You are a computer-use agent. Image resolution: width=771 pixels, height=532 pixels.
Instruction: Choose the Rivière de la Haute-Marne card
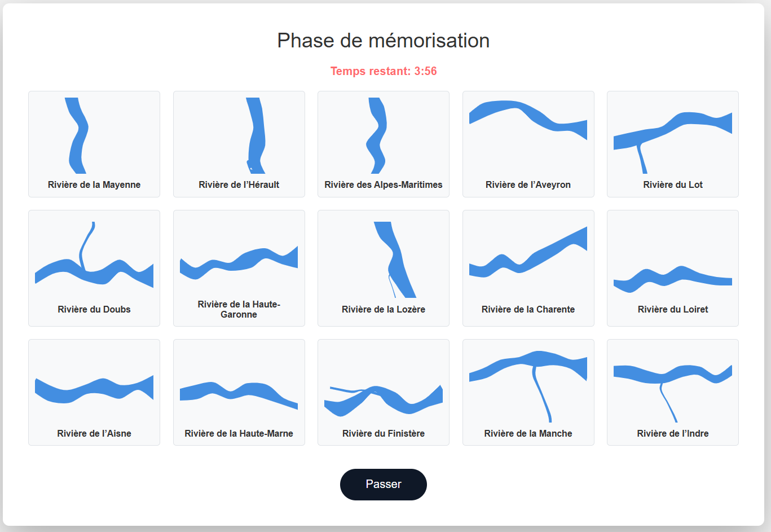[x=239, y=392]
